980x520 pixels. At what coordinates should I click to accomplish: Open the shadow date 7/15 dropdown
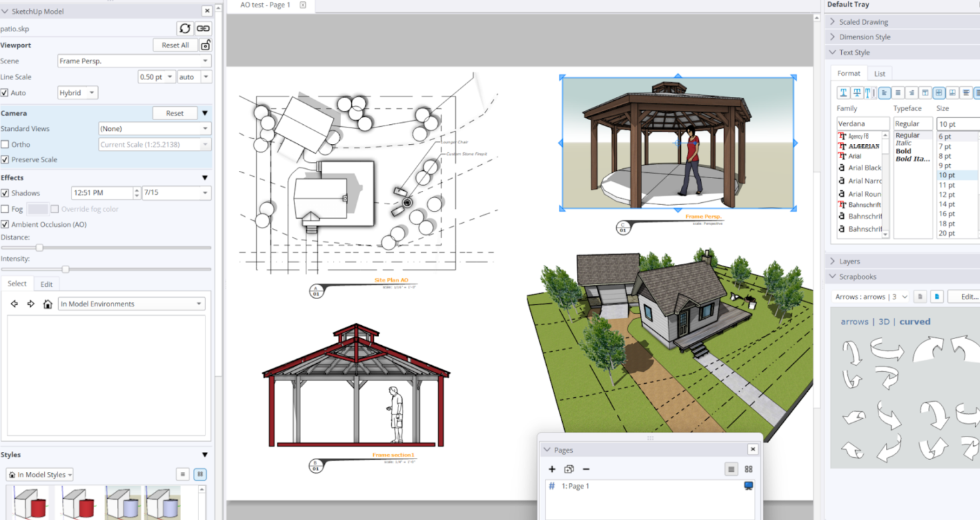176,193
